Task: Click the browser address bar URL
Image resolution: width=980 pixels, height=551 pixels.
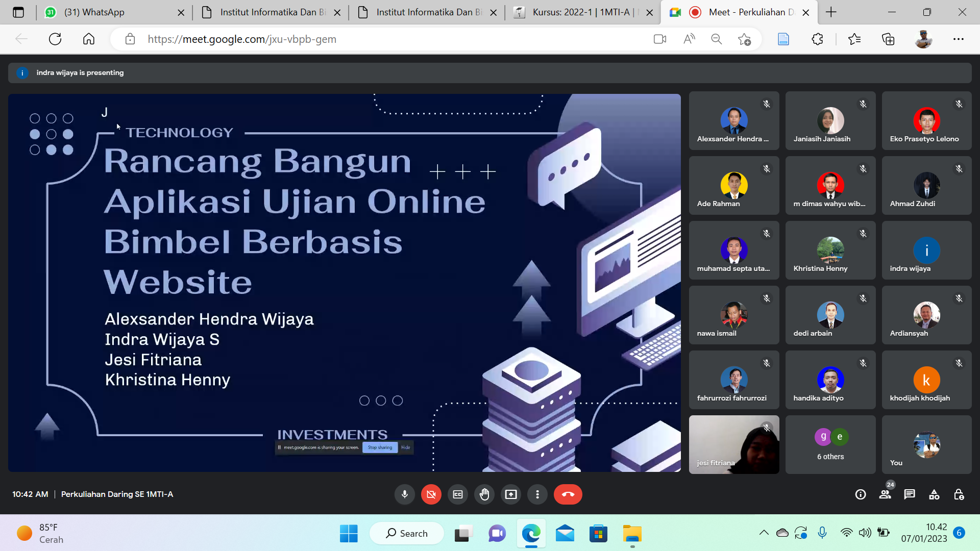Action: 242,39
